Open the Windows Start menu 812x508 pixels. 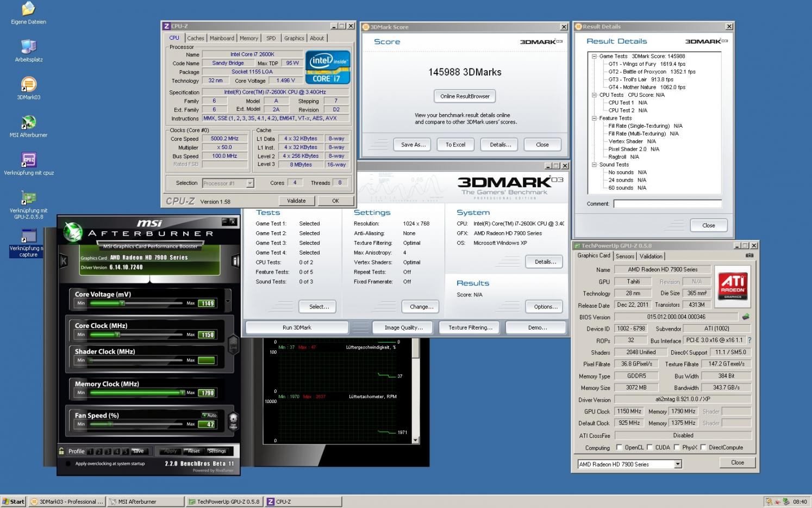tap(14, 501)
